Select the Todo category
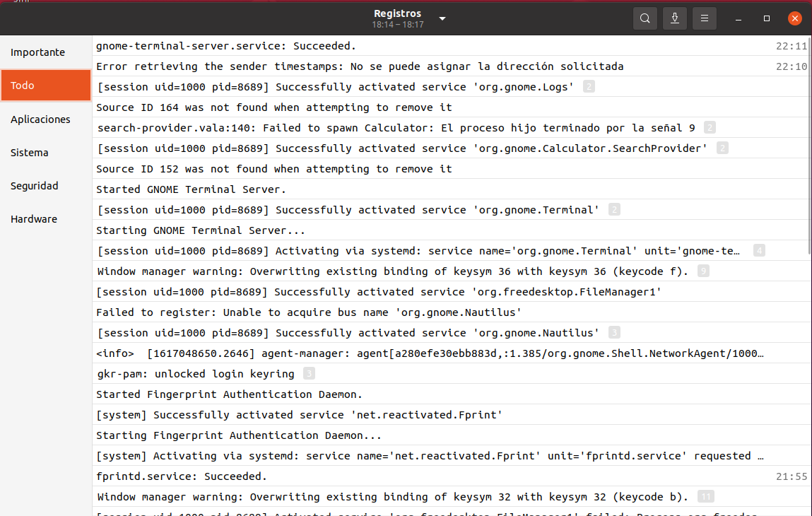The height and width of the screenshot is (516, 812). click(x=23, y=85)
